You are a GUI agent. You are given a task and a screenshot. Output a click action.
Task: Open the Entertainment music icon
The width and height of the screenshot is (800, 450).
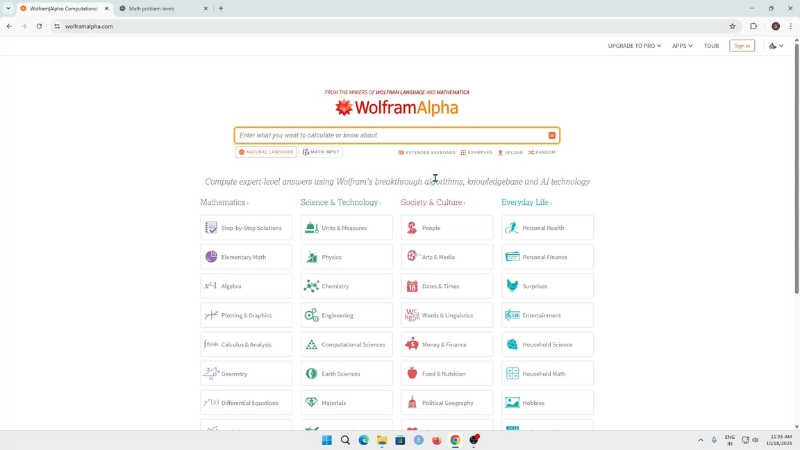(x=512, y=315)
